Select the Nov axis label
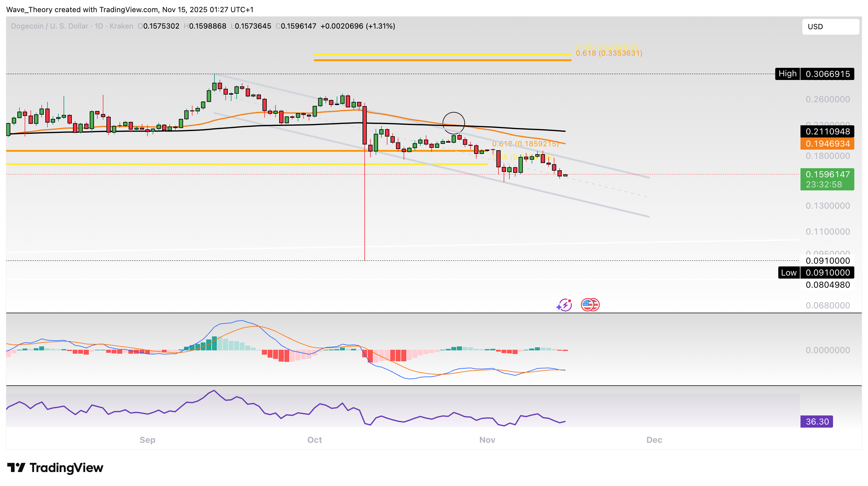 [487, 440]
